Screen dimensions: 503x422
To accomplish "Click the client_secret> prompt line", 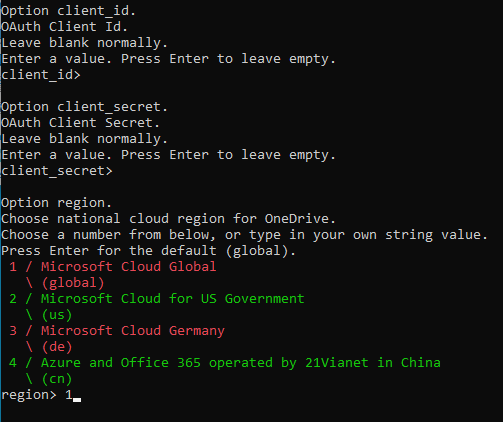I will [57, 171].
